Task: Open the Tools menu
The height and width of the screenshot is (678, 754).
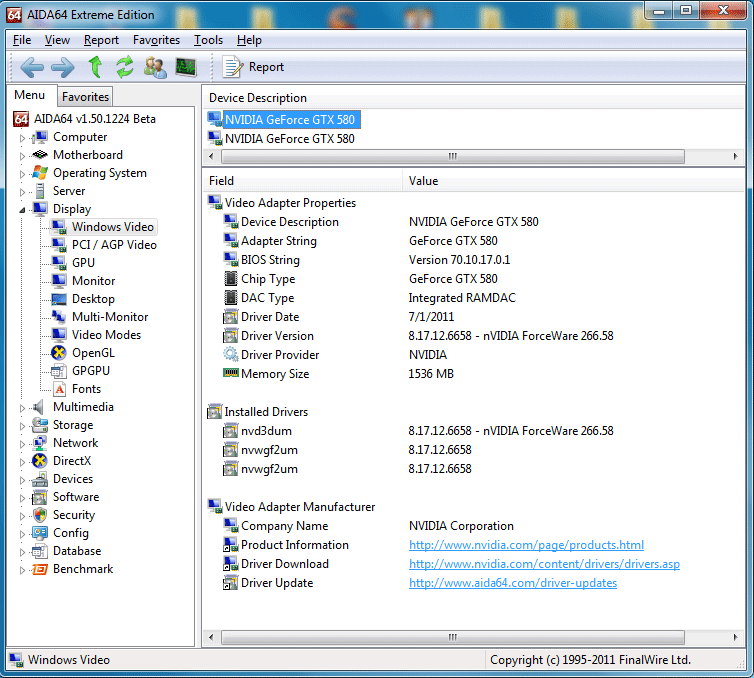Action: [208, 40]
